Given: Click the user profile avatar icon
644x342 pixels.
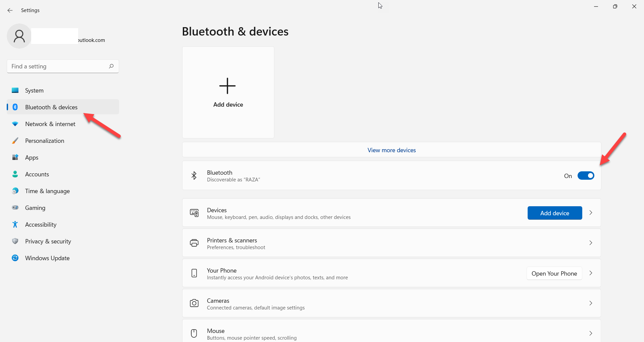Looking at the screenshot, I should [x=19, y=36].
